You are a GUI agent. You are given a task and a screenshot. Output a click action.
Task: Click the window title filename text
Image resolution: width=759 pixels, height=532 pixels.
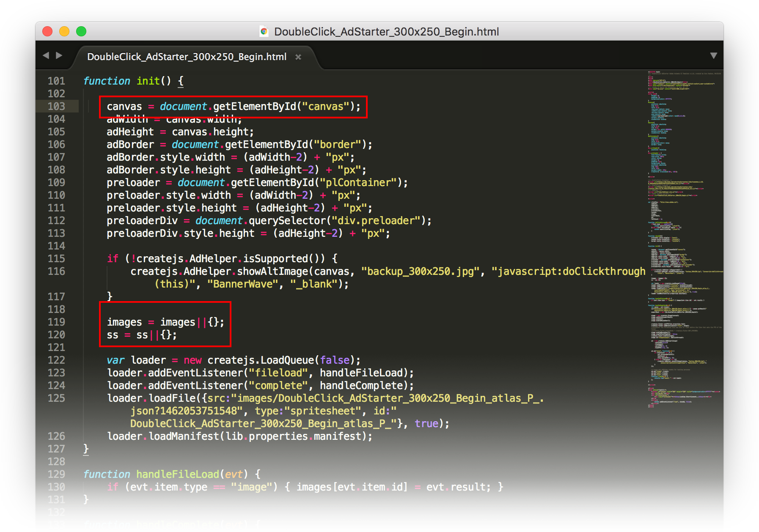[x=386, y=32]
